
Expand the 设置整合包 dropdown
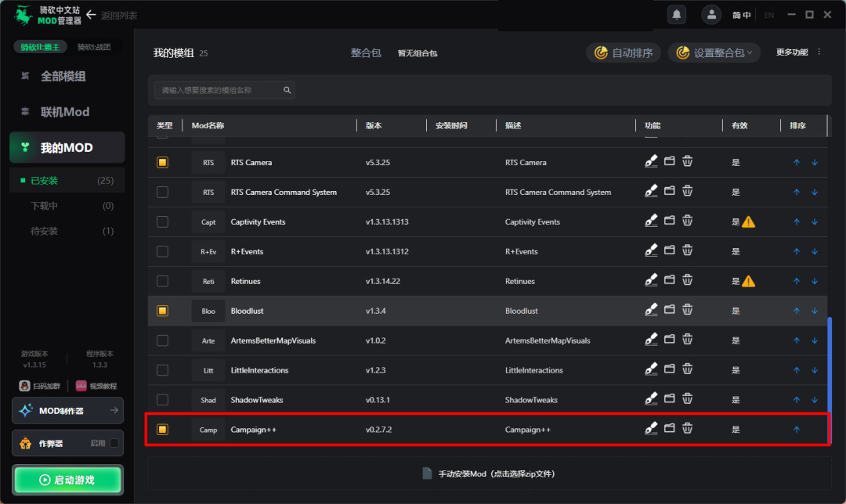714,52
